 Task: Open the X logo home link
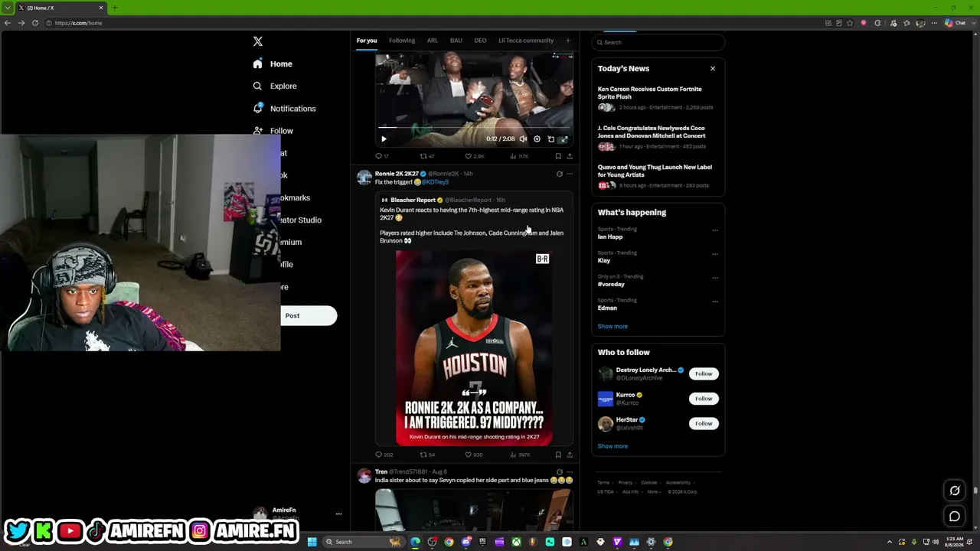[x=258, y=41]
